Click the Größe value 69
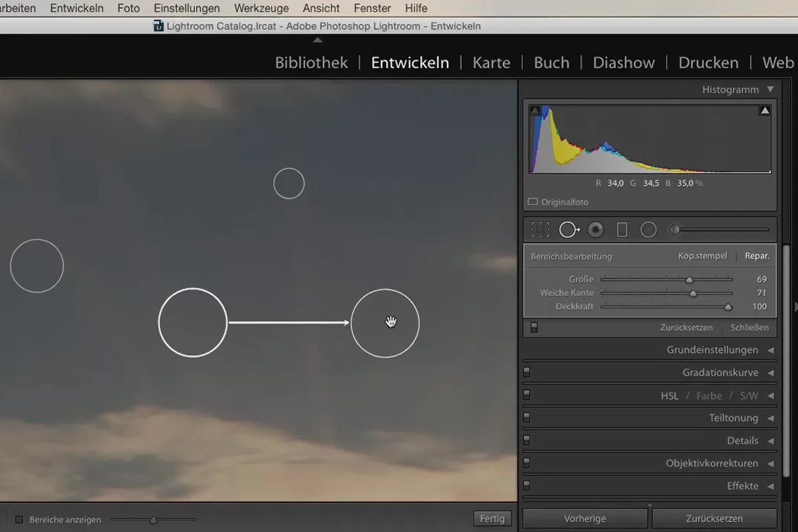Image resolution: width=798 pixels, height=532 pixels. point(761,279)
